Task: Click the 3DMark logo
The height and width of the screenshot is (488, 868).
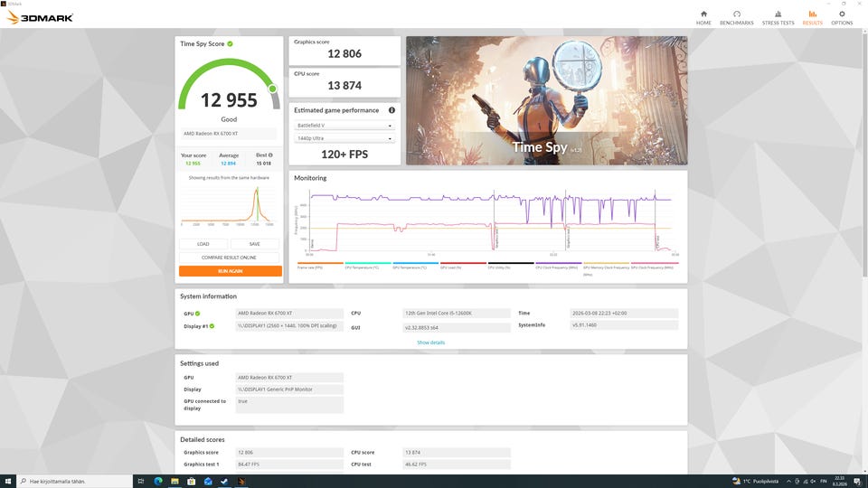Action: pyautogui.click(x=40, y=18)
